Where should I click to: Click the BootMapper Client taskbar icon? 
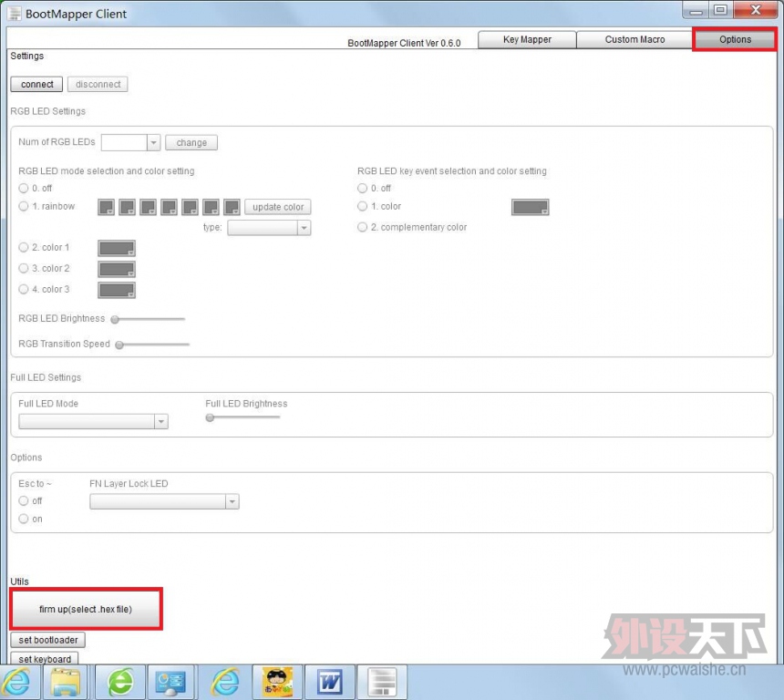pyautogui.click(x=381, y=682)
